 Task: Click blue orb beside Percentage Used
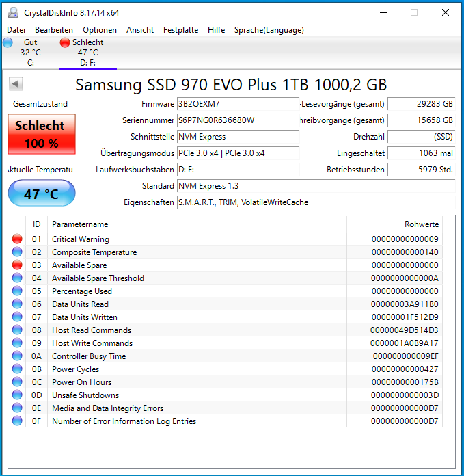17,291
